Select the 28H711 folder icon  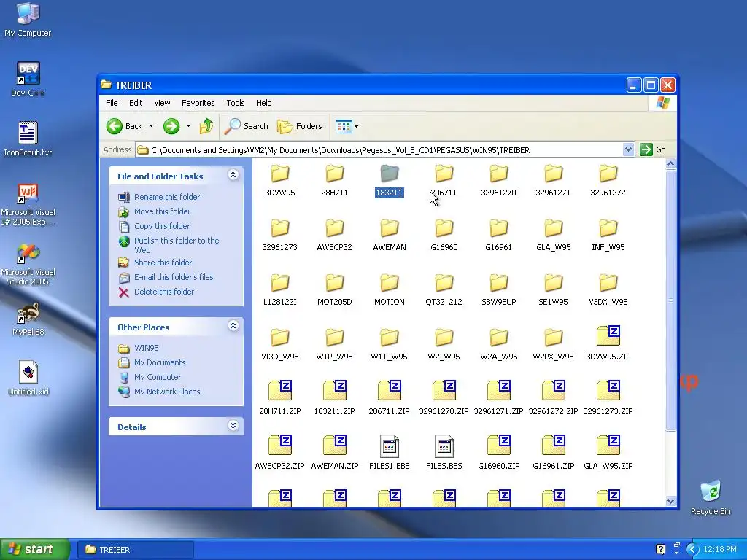click(334, 174)
